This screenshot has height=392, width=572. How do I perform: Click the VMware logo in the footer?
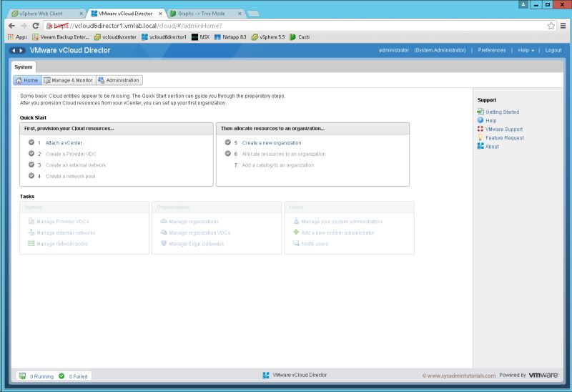(x=543, y=376)
